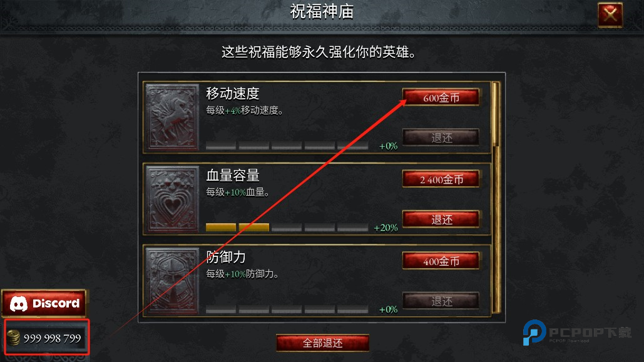This screenshot has height=362, width=644.
Task: Click the gold coin stack icon
Action: click(14, 338)
